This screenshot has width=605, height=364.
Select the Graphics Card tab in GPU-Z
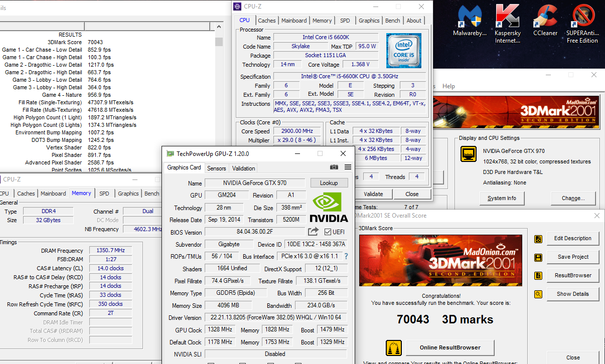point(184,167)
